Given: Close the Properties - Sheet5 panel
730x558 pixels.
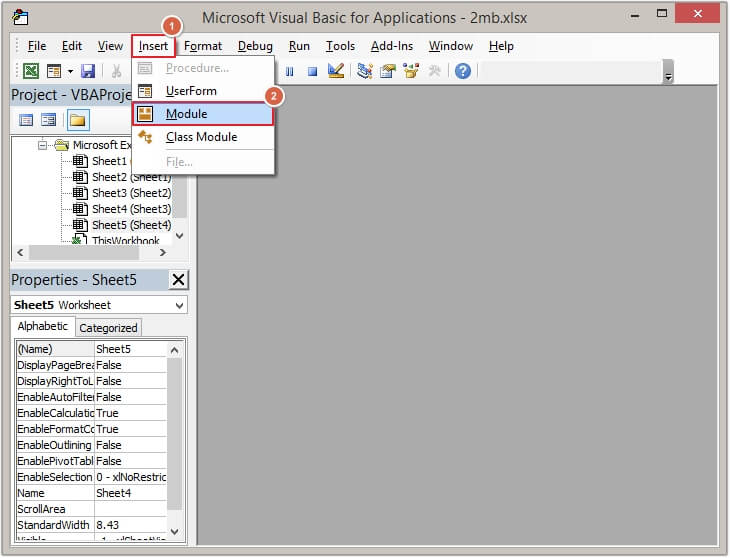Looking at the screenshot, I should point(178,280).
